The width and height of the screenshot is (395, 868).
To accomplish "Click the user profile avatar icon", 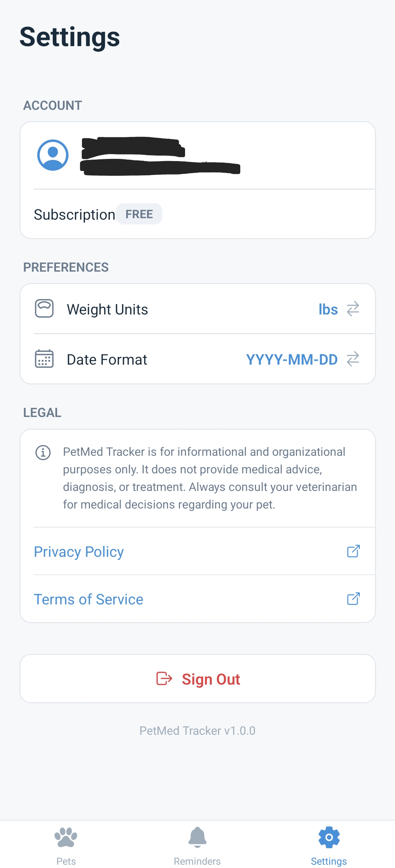I will [52, 155].
